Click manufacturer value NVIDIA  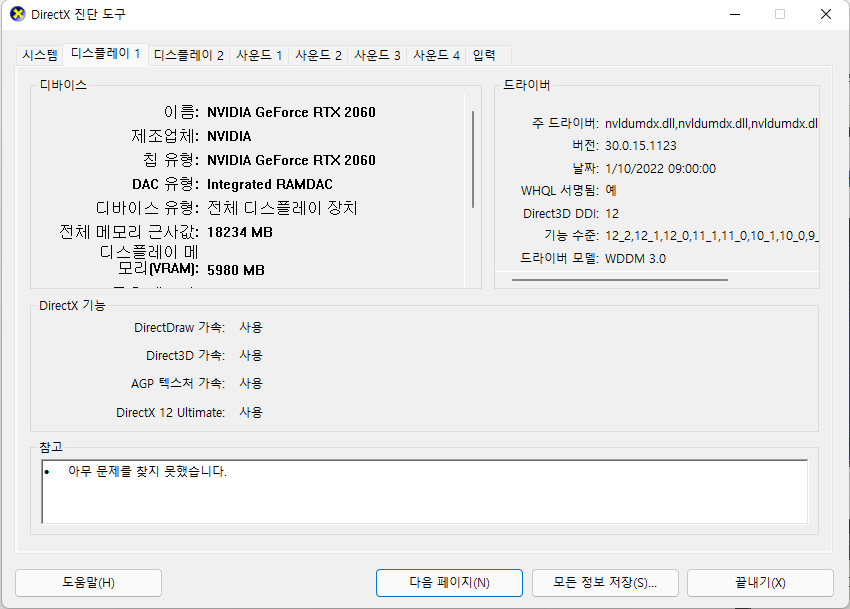click(229, 136)
